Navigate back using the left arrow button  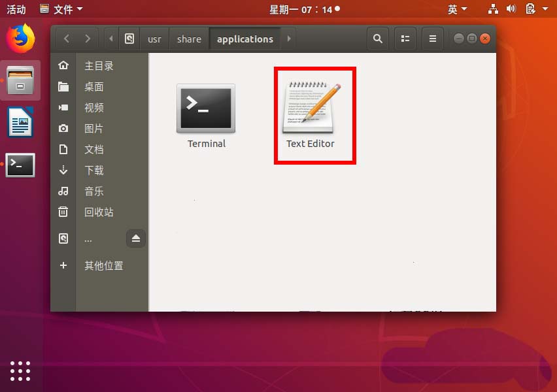(65, 39)
